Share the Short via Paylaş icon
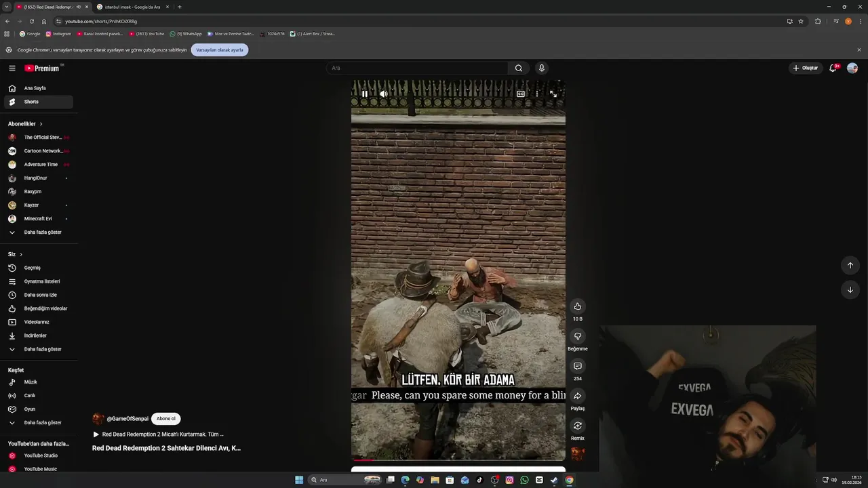The height and width of the screenshot is (488, 868). click(578, 396)
